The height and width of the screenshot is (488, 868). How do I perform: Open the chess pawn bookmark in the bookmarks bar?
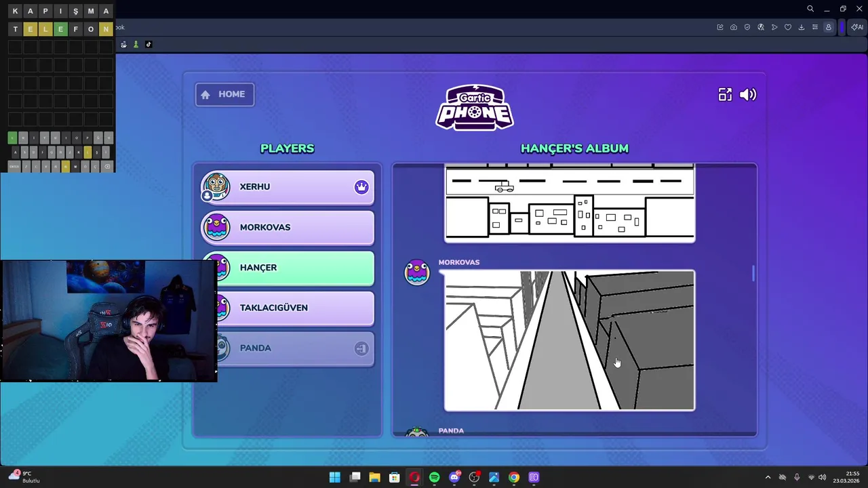[136, 45]
